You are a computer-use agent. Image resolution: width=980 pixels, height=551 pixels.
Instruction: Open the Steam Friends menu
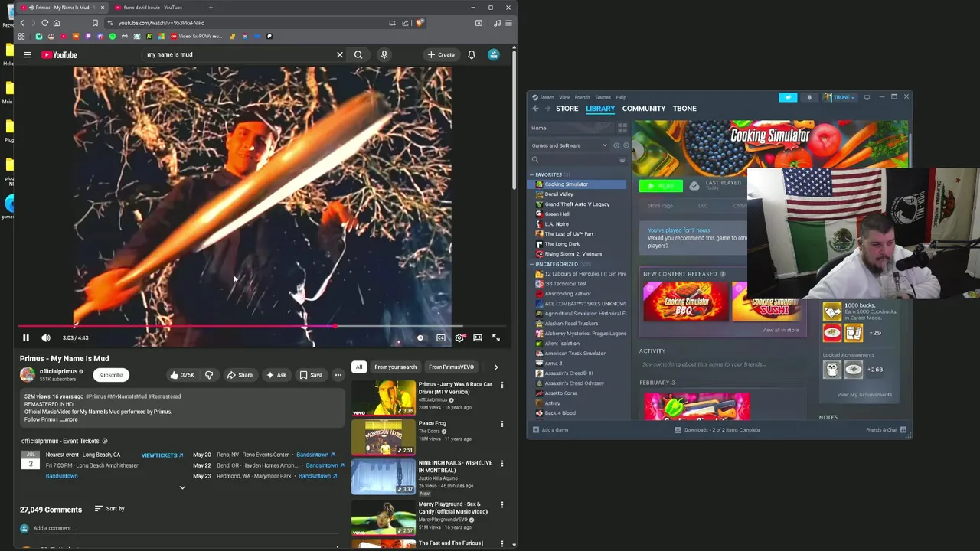pos(583,97)
